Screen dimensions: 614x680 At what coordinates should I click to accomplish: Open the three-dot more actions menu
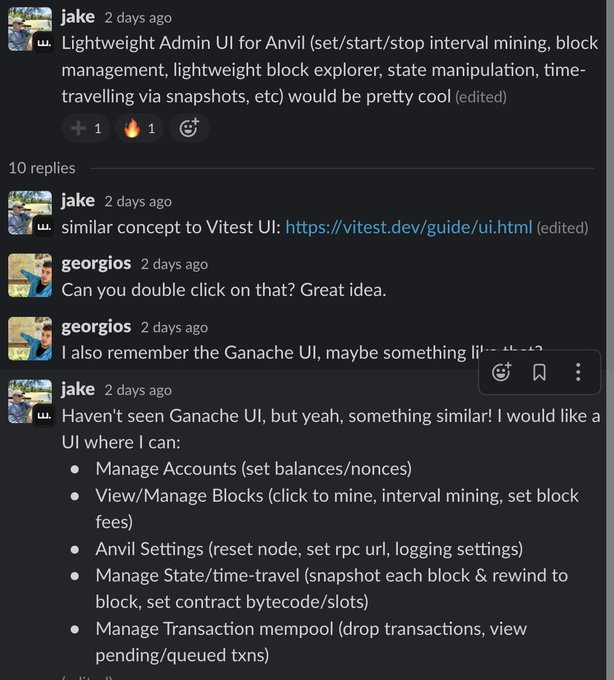click(x=578, y=373)
